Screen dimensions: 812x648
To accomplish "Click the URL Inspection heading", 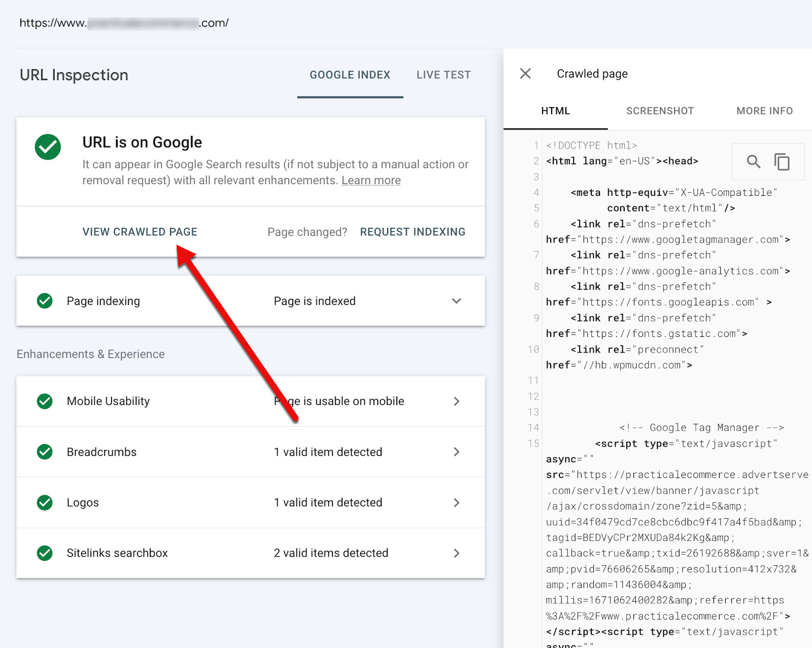I will (74, 75).
